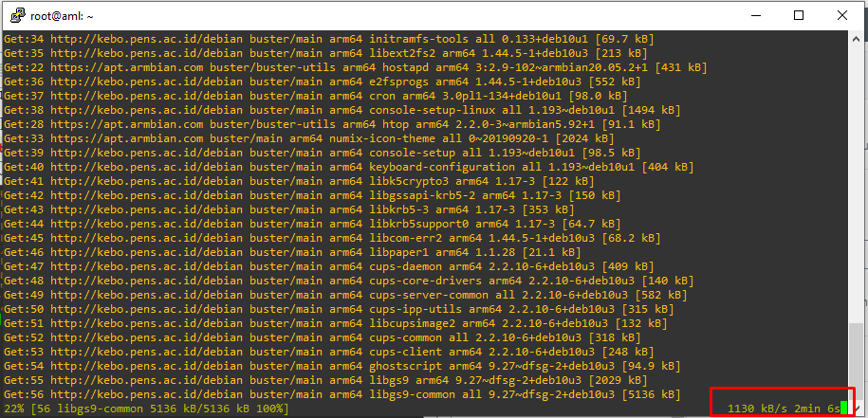
Task: Click the root@aml: ~ window title
Action: click(68, 15)
